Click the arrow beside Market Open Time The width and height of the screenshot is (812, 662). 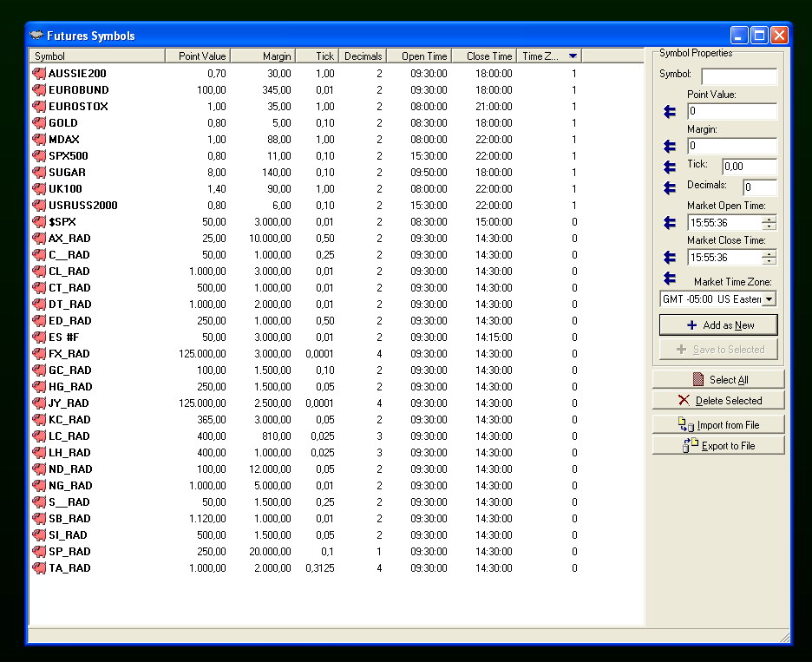point(670,223)
